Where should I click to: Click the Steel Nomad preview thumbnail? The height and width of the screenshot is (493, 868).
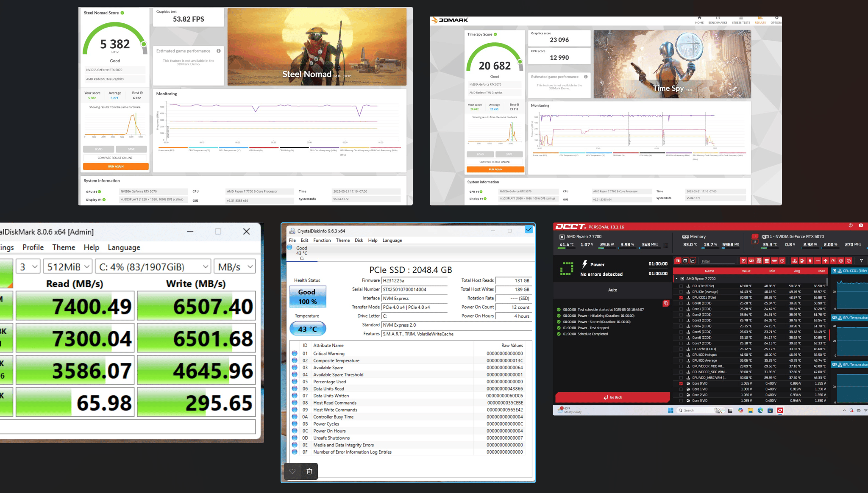coord(317,47)
